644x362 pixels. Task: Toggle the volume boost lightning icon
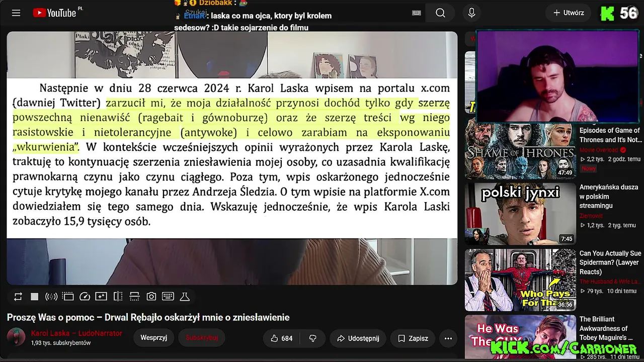click(51, 297)
